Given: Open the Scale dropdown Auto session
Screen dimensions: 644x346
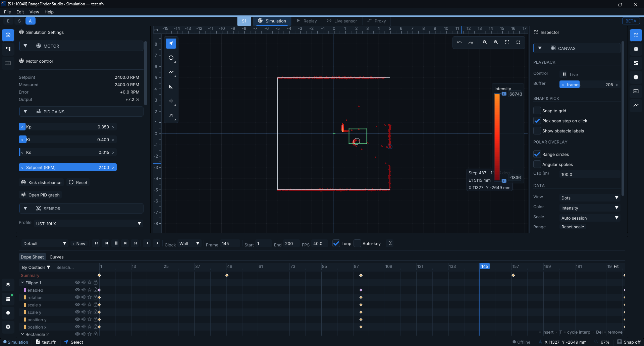Looking at the screenshot, I should point(590,218).
